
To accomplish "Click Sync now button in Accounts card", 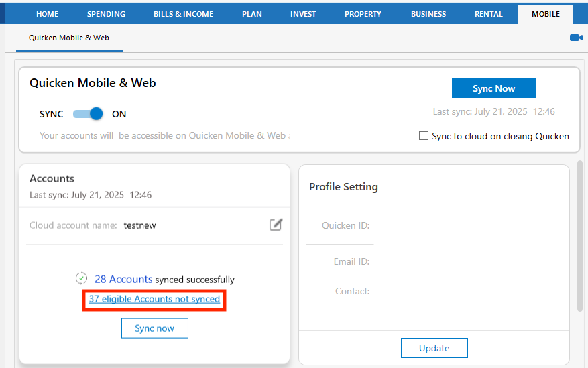I will [154, 328].
